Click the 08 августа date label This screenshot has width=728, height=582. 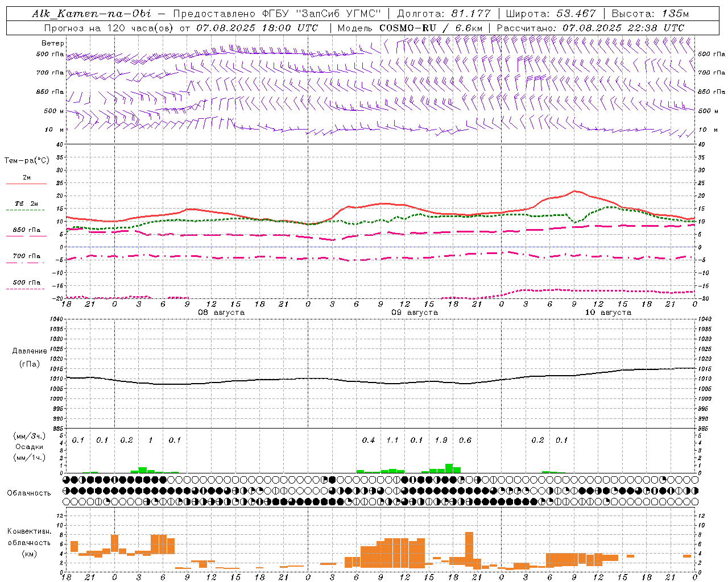tap(221, 313)
